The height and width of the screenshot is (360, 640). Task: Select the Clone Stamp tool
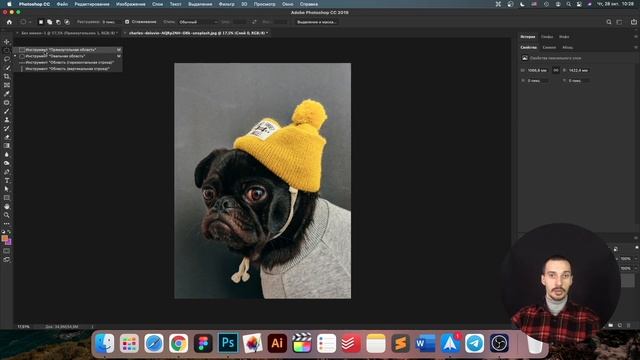point(7,120)
